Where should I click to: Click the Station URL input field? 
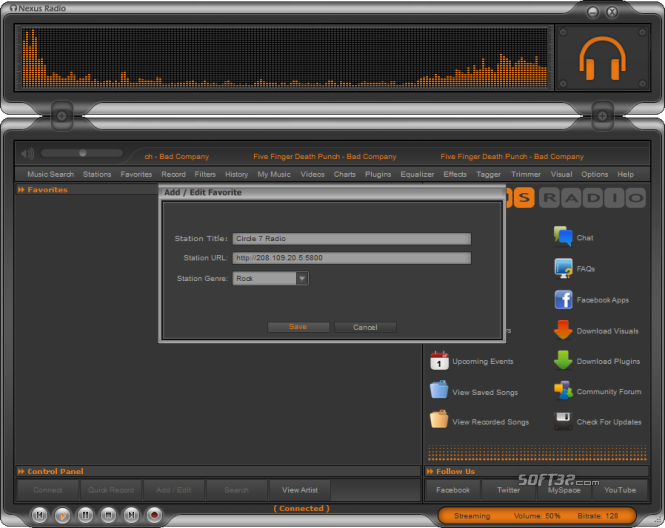[x=352, y=258]
